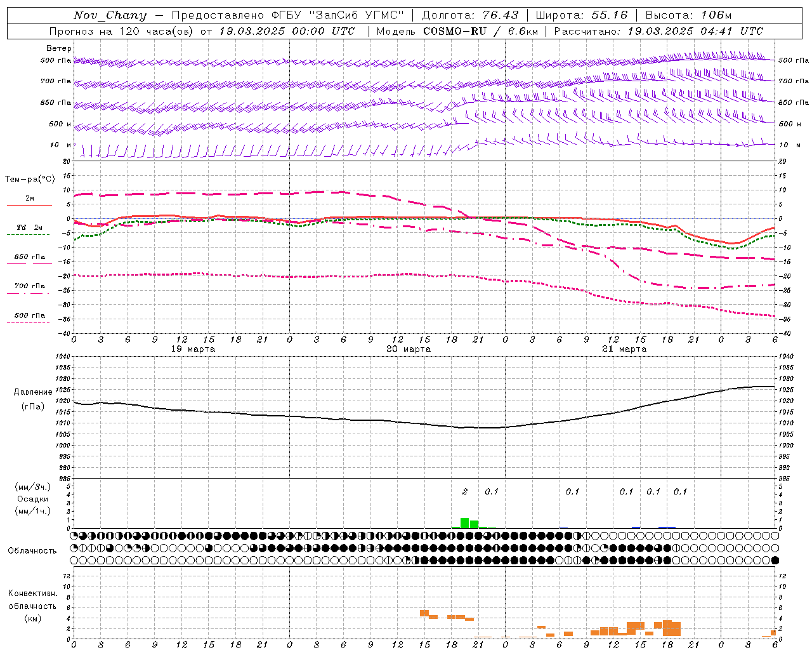Screen dimensions: 812x650
Task: Click the station name Nov_Chany in header
Action: 110,15
